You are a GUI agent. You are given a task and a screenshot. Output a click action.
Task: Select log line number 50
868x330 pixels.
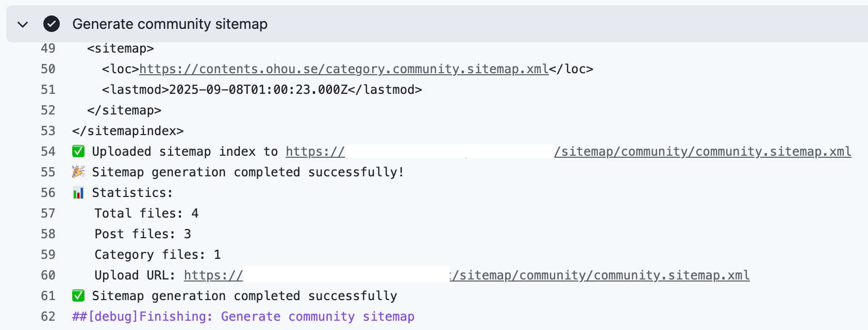48,69
